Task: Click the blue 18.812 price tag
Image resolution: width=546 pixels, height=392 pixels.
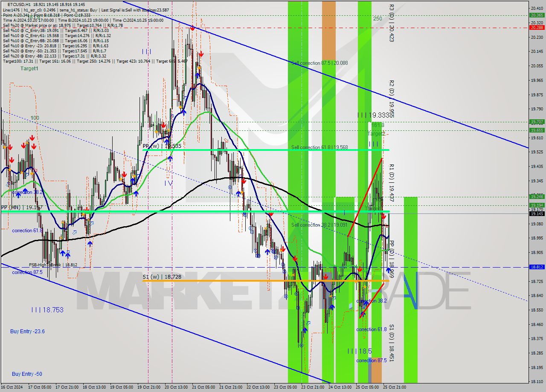Action: click(x=537, y=267)
